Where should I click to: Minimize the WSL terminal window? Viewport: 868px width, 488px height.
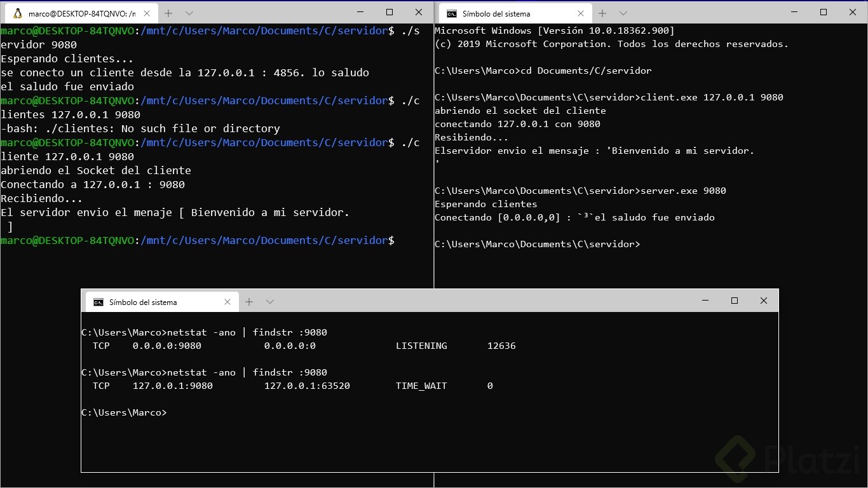pos(361,12)
